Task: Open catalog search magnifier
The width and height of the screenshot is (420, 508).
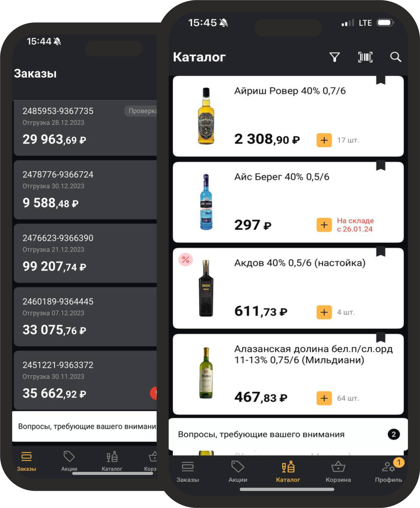Action: (x=395, y=57)
